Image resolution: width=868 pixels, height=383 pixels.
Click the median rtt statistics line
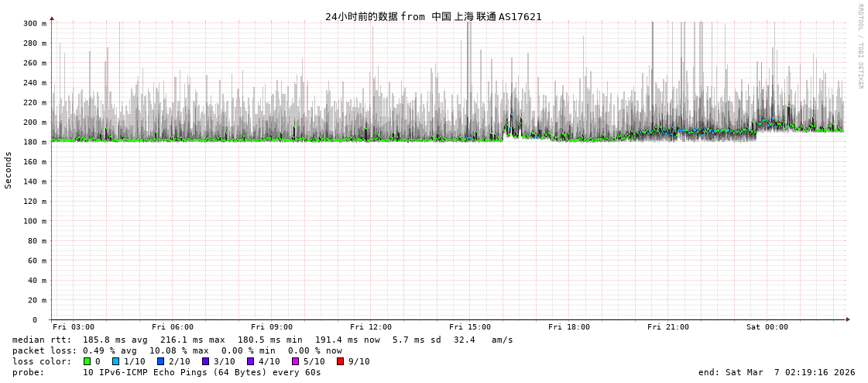click(x=262, y=340)
